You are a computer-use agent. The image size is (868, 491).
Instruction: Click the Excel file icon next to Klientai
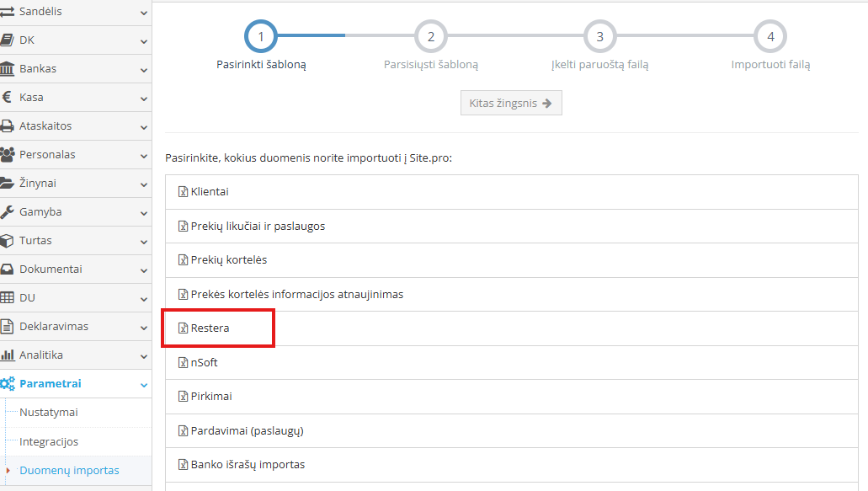pos(183,192)
